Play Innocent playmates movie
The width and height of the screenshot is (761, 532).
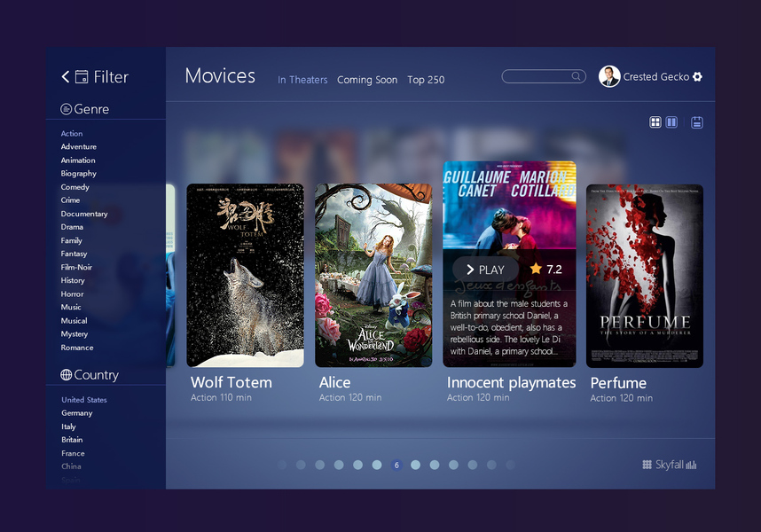485,270
